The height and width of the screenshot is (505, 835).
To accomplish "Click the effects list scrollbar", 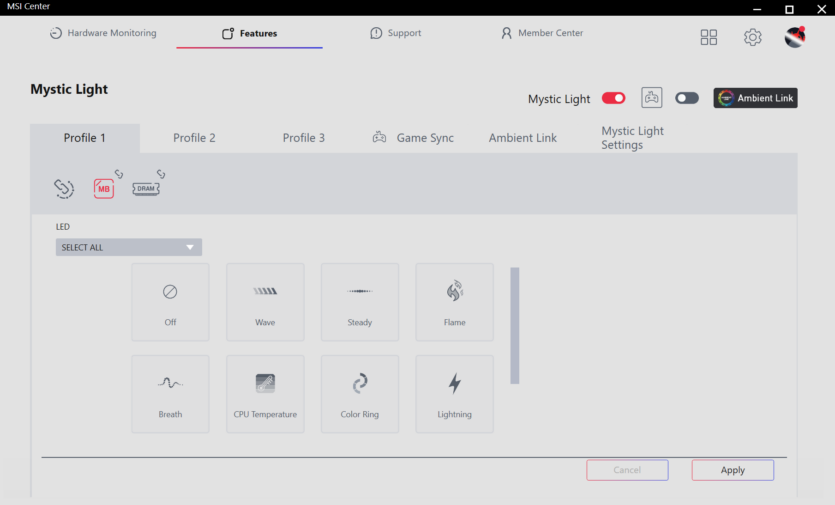I will click(514, 325).
